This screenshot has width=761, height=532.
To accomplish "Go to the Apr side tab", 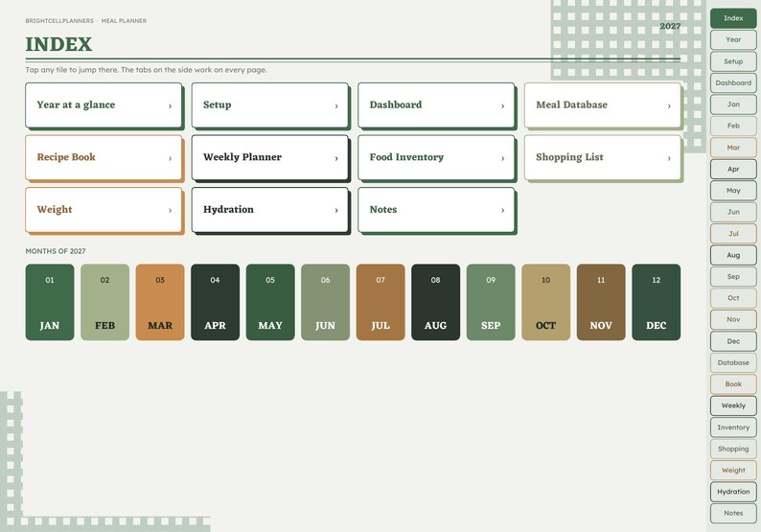I will [x=733, y=170].
